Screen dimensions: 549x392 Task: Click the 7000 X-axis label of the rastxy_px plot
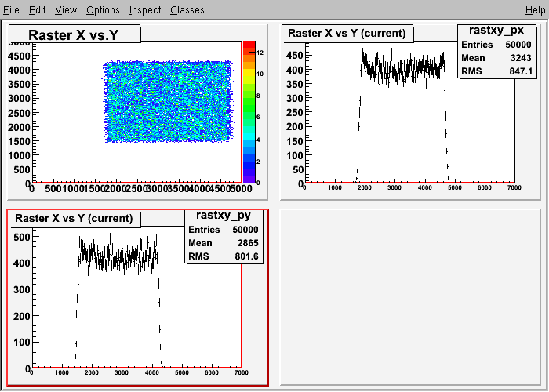point(514,188)
